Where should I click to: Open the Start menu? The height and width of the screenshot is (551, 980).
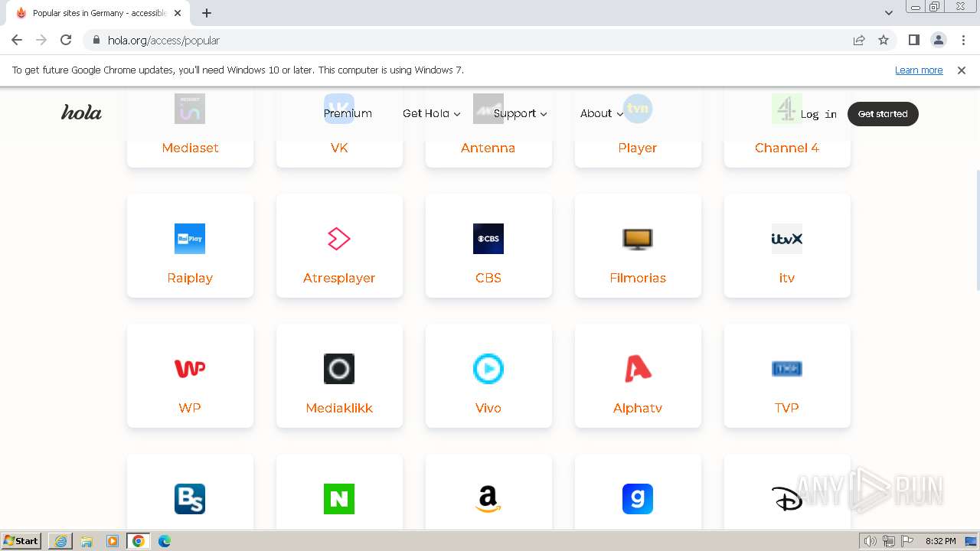tap(21, 541)
